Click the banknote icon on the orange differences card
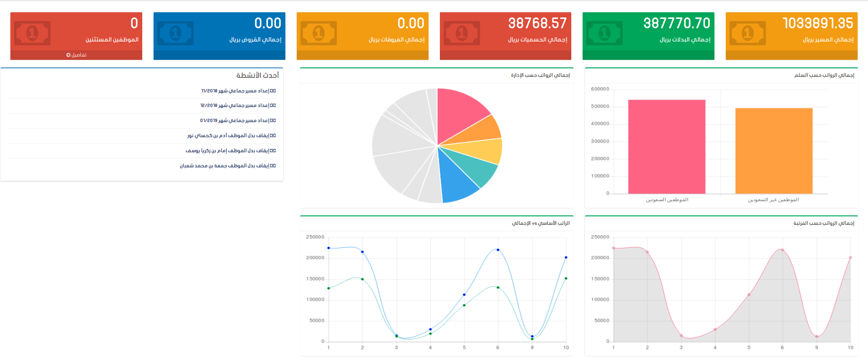 tap(319, 33)
